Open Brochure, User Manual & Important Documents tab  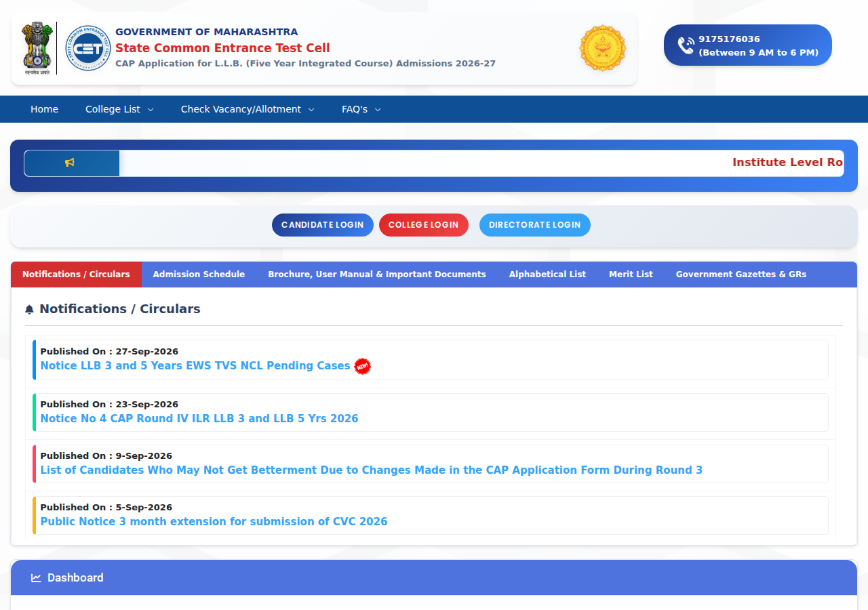(x=377, y=274)
